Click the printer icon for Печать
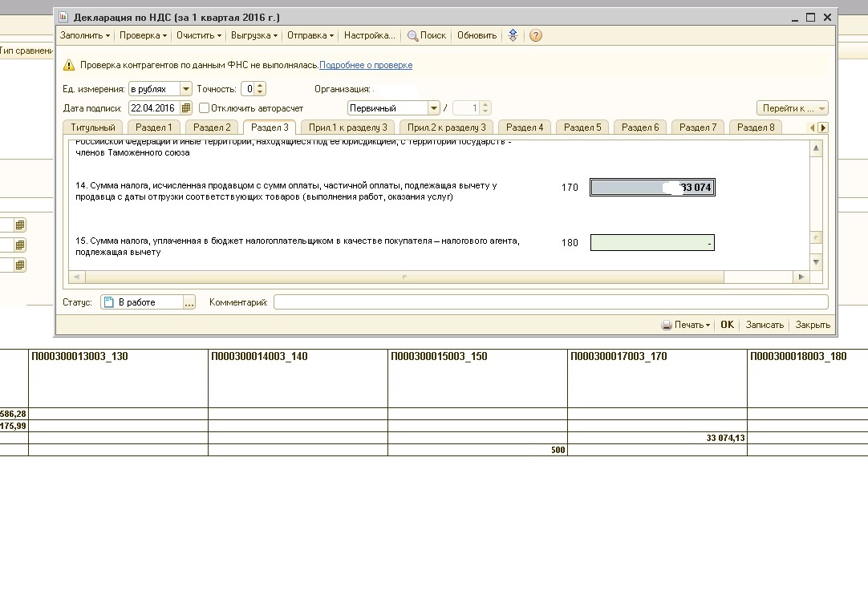 [666, 326]
